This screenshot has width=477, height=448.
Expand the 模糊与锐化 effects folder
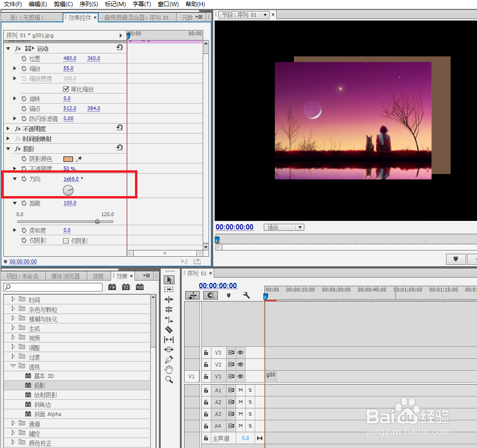click(x=13, y=318)
